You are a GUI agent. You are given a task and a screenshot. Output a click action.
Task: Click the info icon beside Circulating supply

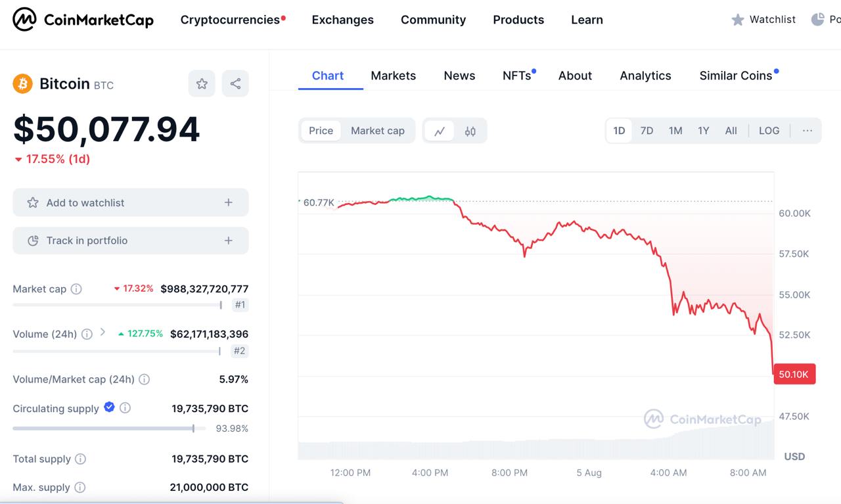(x=125, y=408)
